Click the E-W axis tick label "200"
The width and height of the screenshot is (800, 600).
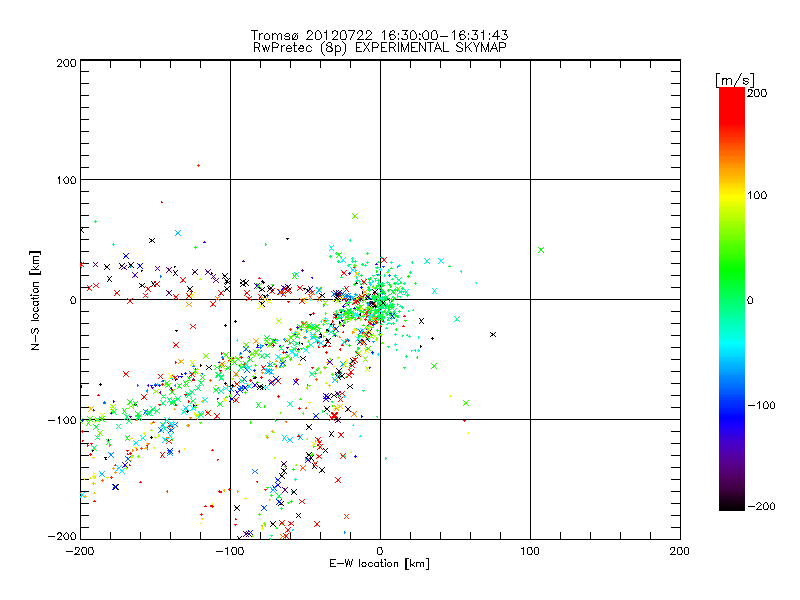click(680, 551)
